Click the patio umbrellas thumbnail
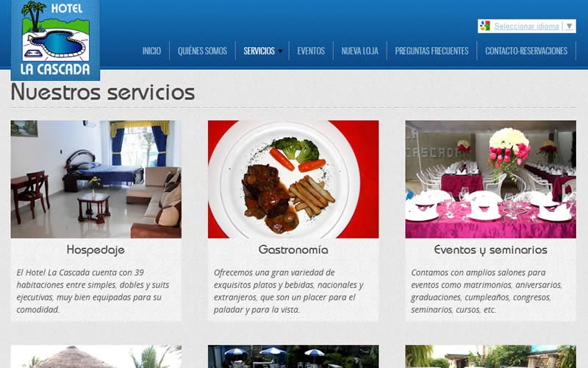This screenshot has height=368, width=588. (293, 357)
